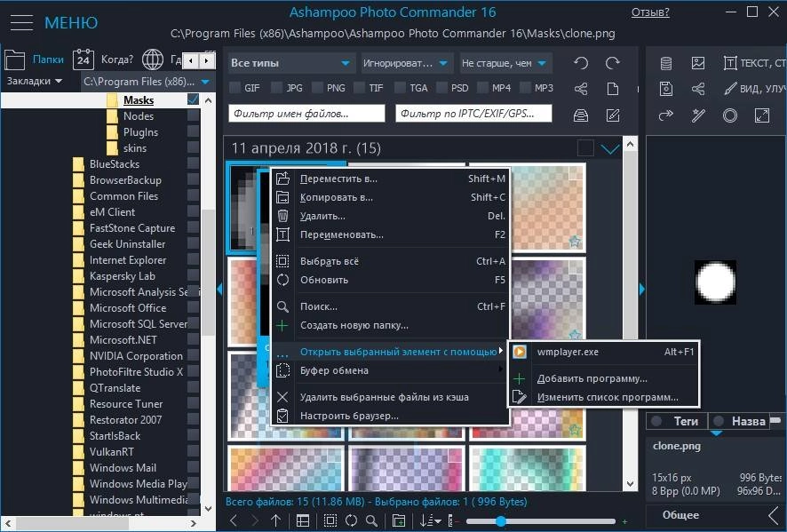Toggle the MP3 filter checkbox
This screenshot has height=532, width=787.
click(525, 88)
